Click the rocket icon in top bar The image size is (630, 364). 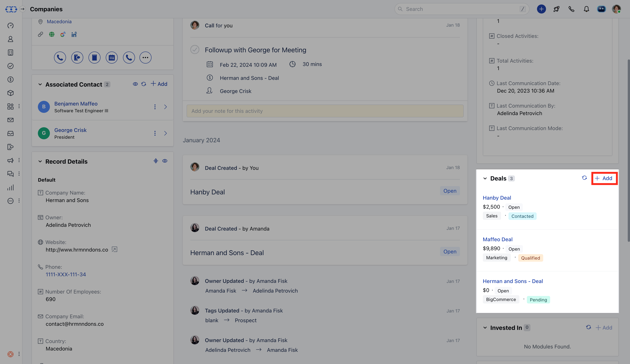click(x=556, y=9)
